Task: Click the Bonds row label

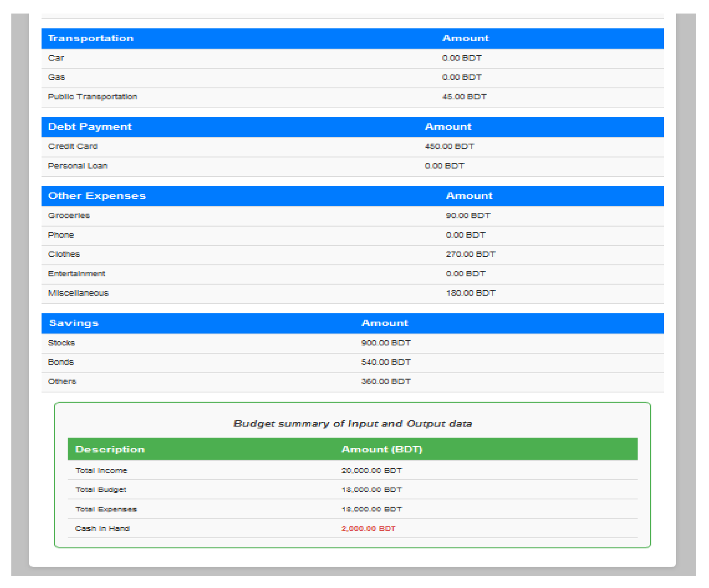Action: (x=61, y=362)
